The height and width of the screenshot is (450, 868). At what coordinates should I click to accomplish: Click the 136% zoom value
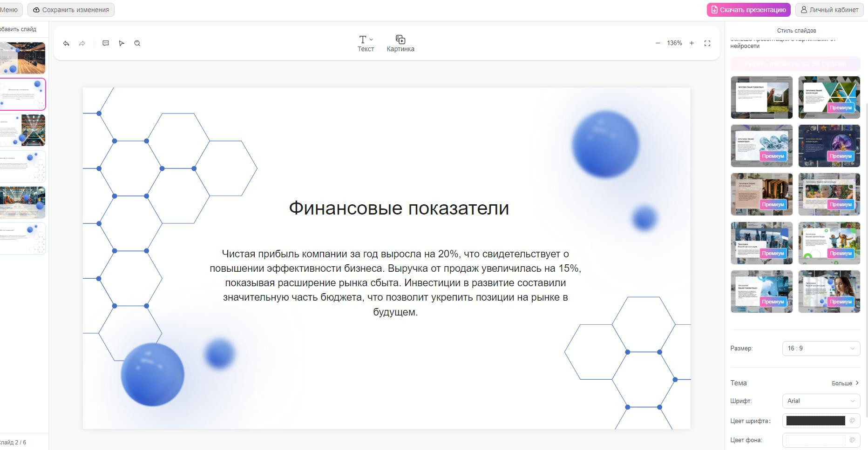674,43
